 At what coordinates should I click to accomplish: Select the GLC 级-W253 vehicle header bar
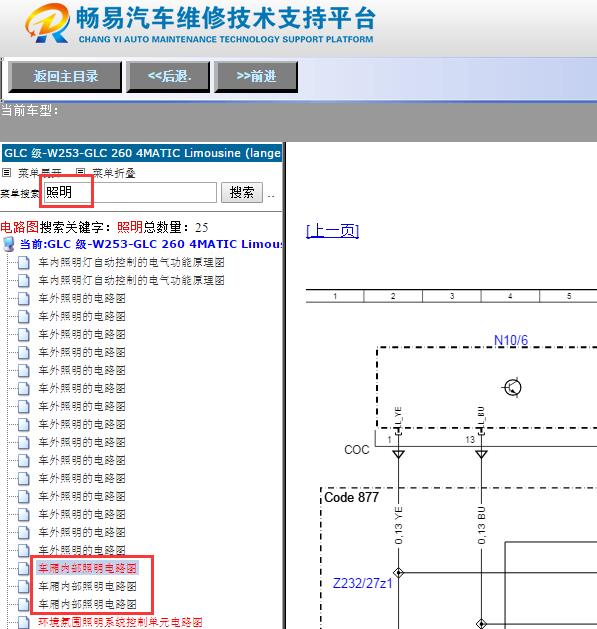(x=142, y=153)
